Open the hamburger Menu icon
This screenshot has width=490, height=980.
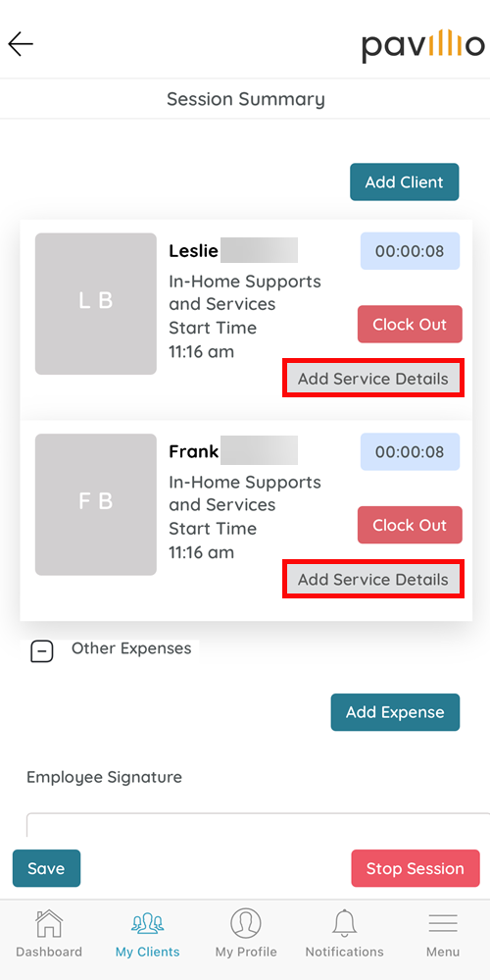[x=443, y=923]
